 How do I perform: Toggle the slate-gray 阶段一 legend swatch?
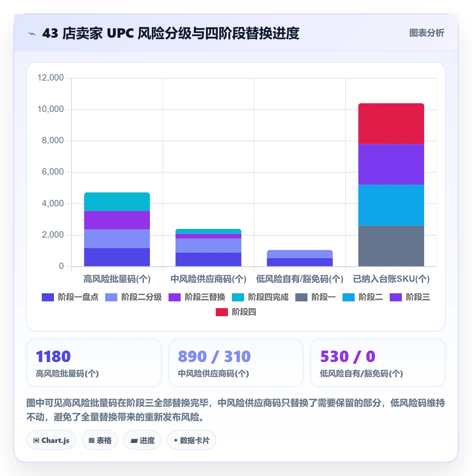301,297
